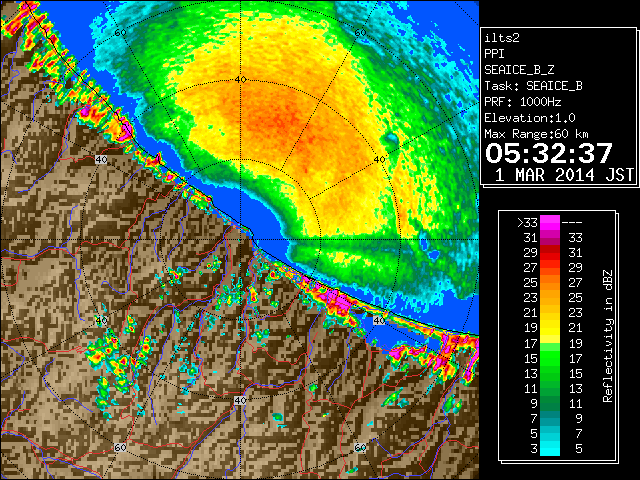Click the '40' range label directly south of radar
Viewport: 640px width, 480px height.
(x=240, y=400)
